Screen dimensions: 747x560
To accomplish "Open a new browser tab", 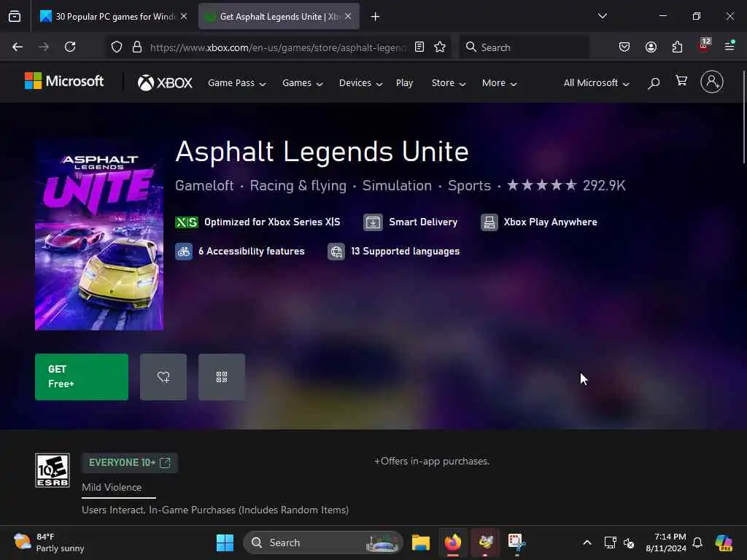I will [x=376, y=17].
